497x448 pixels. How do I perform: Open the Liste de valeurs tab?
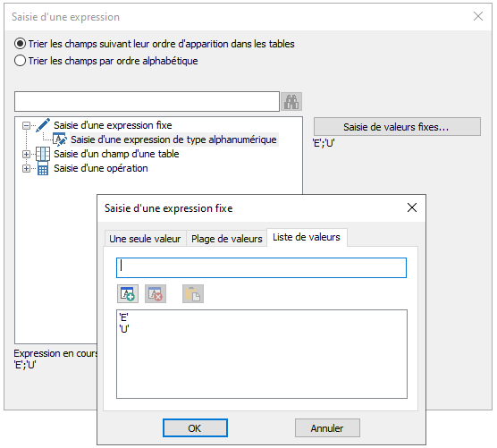click(307, 237)
